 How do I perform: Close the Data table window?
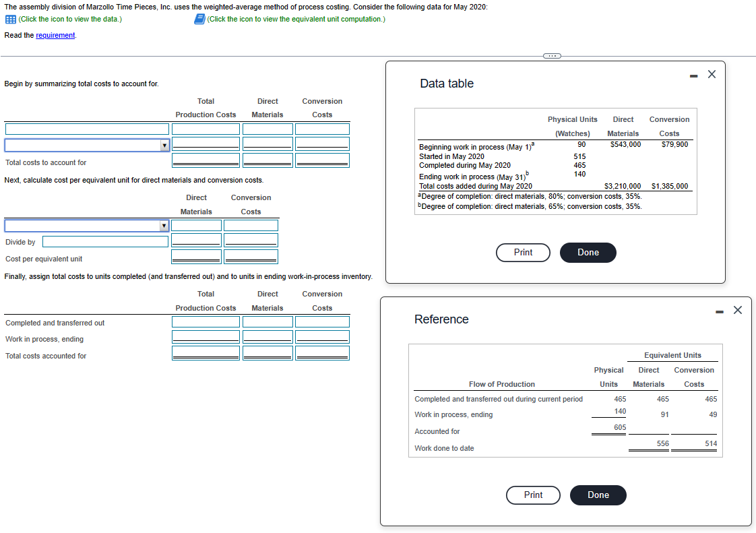712,74
